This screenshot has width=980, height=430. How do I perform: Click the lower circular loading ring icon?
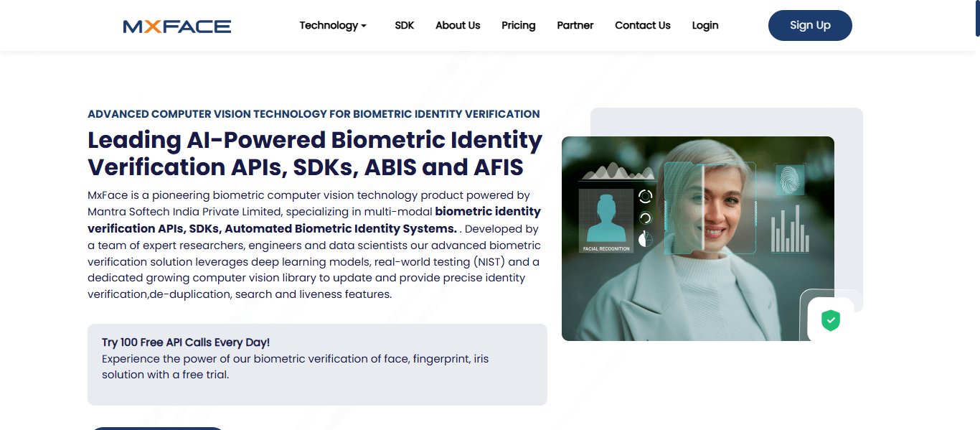[x=646, y=217]
